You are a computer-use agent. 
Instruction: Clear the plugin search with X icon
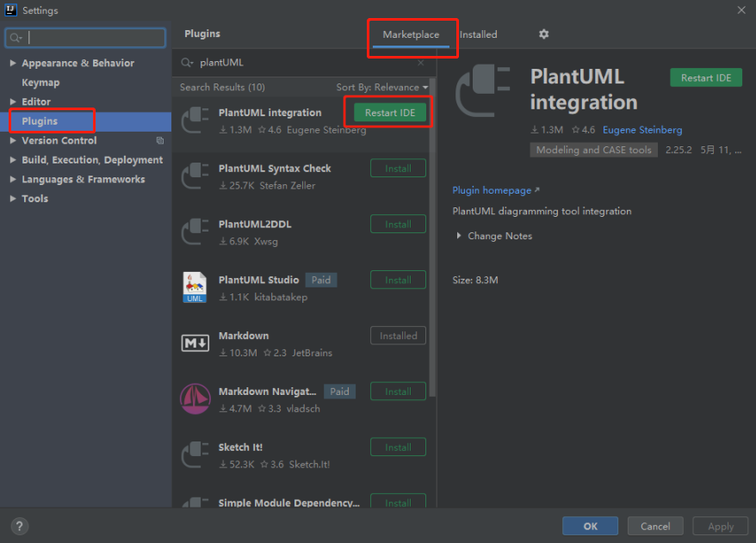pyautogui.click(x=421, y=63)
